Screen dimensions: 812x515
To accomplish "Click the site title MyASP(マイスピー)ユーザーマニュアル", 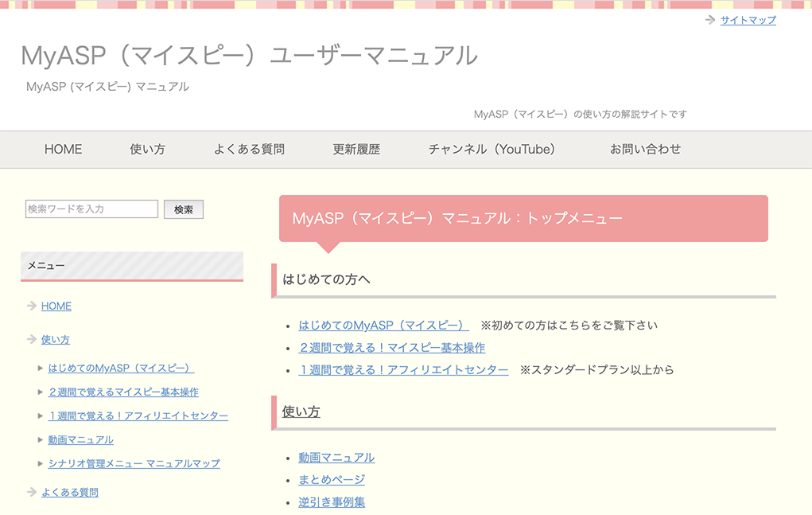I will pos(249,56).
